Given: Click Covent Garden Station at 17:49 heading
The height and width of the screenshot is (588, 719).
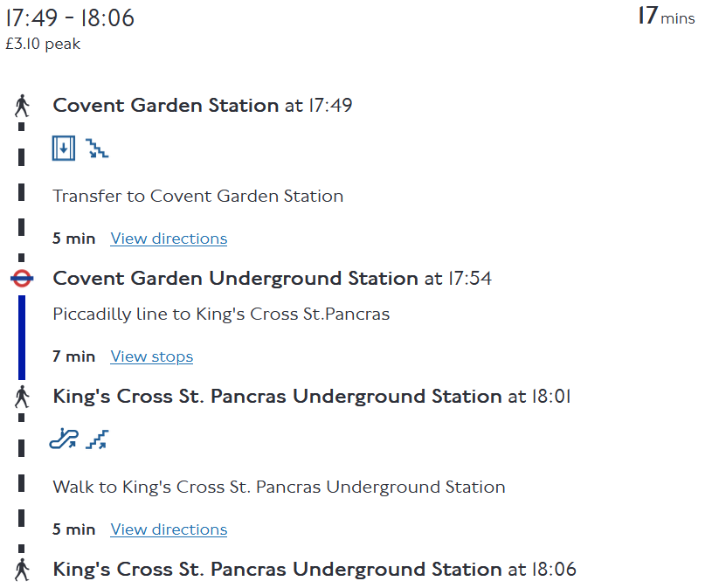Looking at the screenshot, I should click(202, 106).
